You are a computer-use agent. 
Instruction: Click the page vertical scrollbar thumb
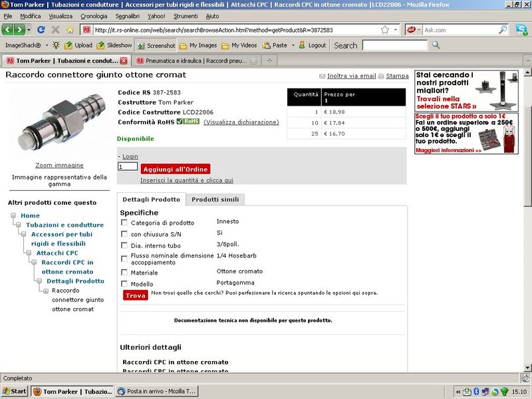(527, 156)
